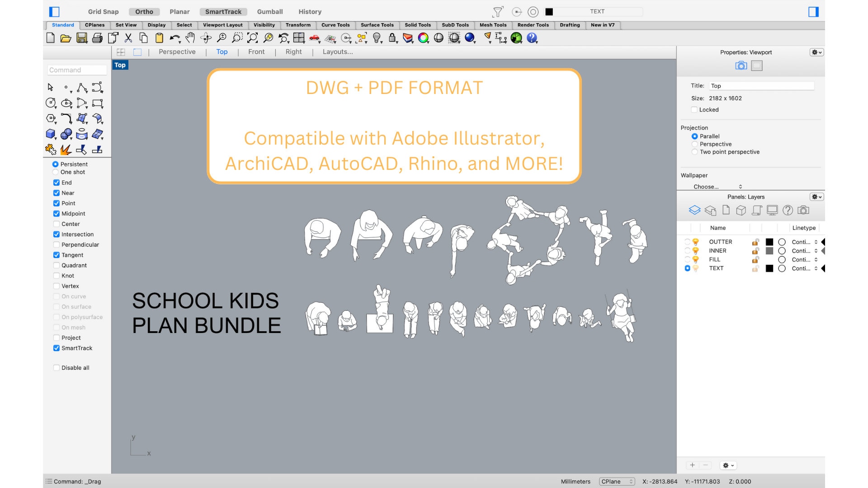Select the Front viewport tab
This screenshot has width=868, height=488.
pos(256,52)
